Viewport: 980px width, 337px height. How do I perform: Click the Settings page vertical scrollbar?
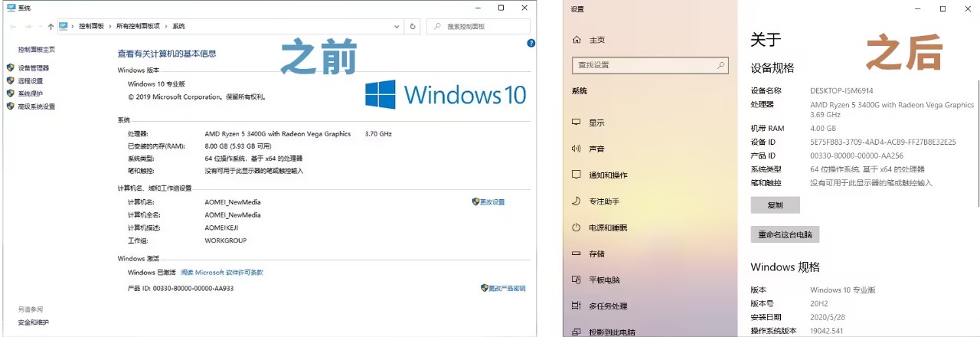978,142
